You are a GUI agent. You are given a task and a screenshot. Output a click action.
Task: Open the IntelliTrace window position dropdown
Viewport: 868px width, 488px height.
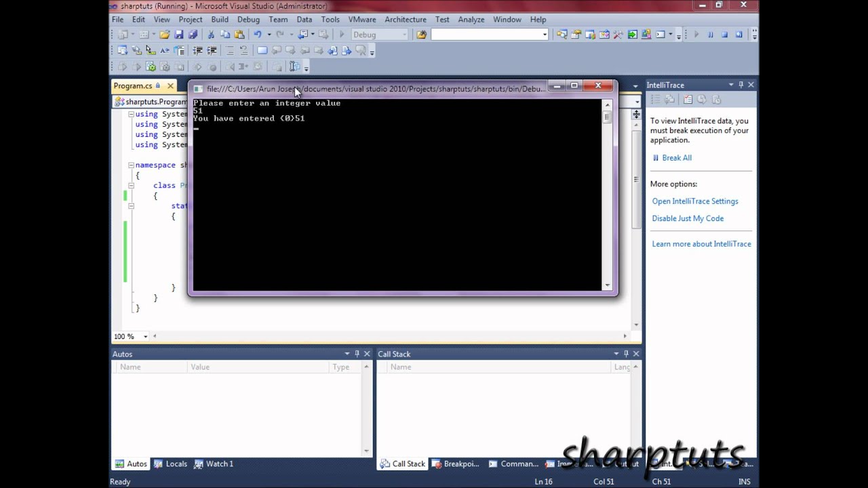[x=731, y=85]
